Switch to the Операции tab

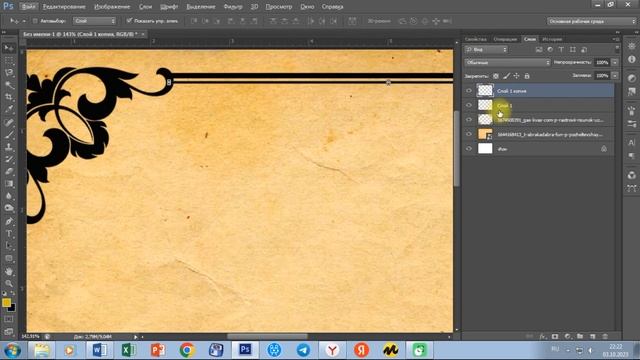[x=505, y=39]
